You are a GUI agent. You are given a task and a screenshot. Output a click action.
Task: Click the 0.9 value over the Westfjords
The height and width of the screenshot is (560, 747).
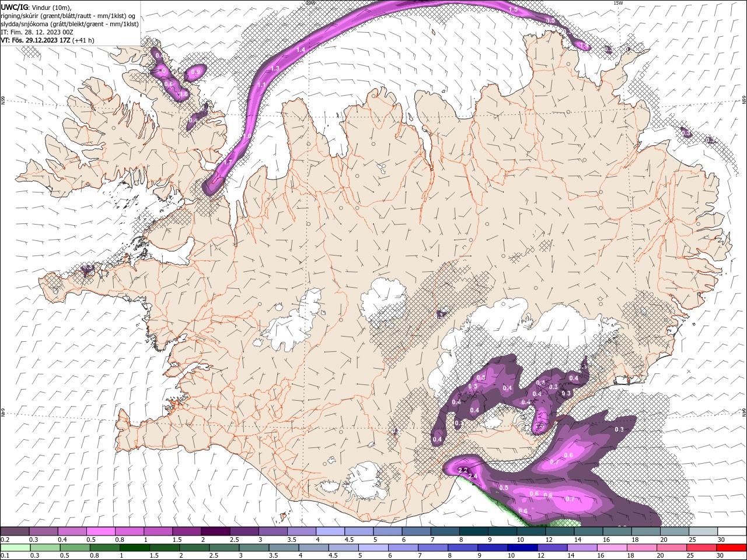coord(196,72)
